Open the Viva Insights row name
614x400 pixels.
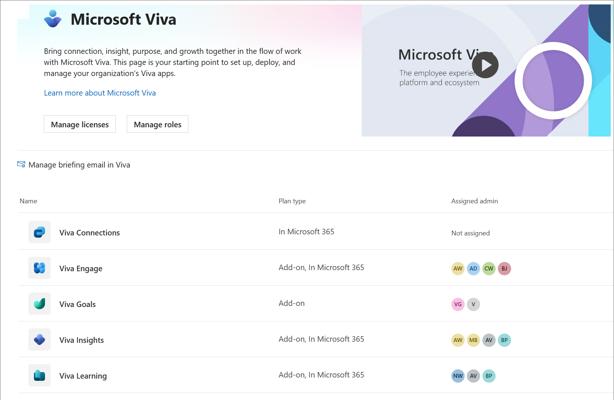81,340
